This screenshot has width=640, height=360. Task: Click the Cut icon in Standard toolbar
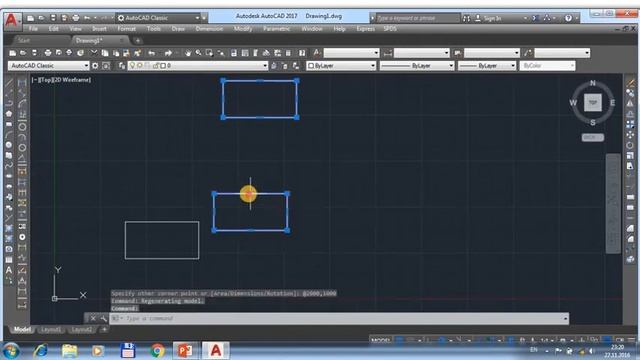(94, 53)
